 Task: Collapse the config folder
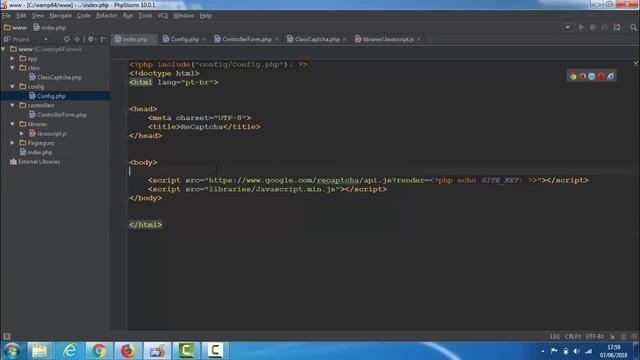[x=13, y=87]
